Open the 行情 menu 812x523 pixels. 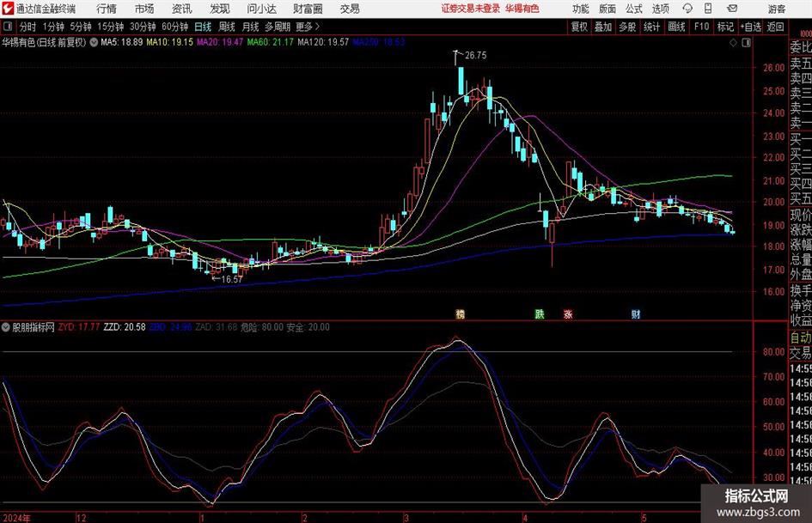click(107, 9)
